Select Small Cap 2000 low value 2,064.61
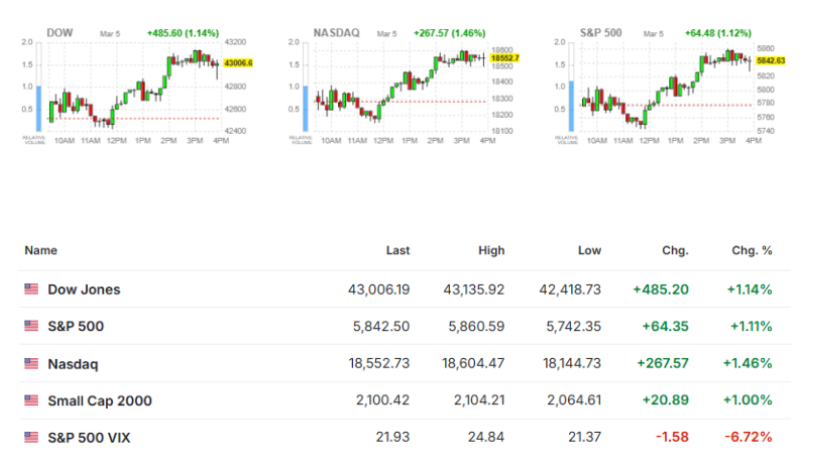 (x=574, y=400)
